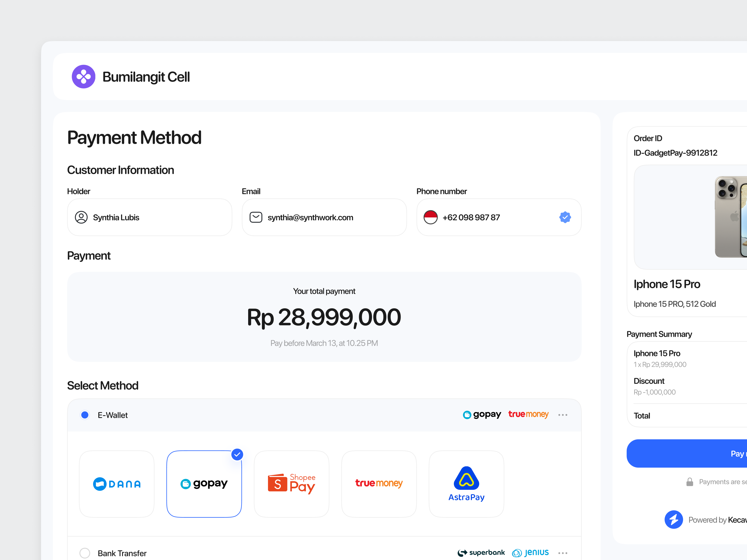747x560 pixels.
Task: Pick AstraPay from the e-wallet choices
Action: point(466,484)
